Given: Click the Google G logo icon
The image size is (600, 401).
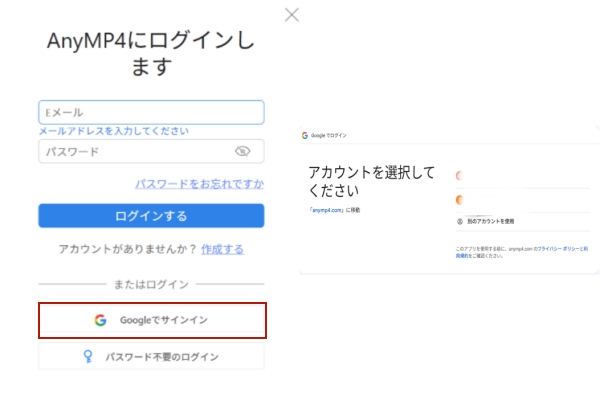Looking at the screenshot, I should (100, 320).
